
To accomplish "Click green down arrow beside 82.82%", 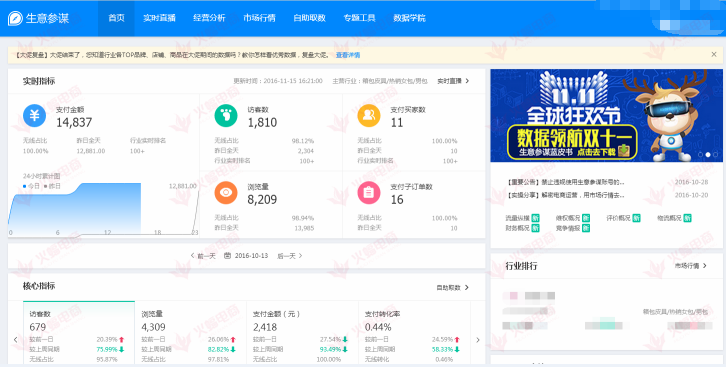I will pyautogui.click(x=233, y=349).
